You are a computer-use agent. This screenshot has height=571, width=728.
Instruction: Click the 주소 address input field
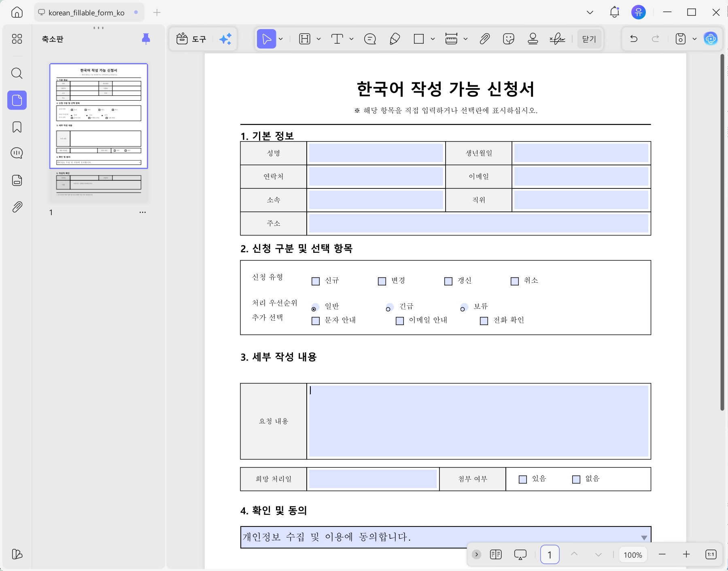pos(479,223)
